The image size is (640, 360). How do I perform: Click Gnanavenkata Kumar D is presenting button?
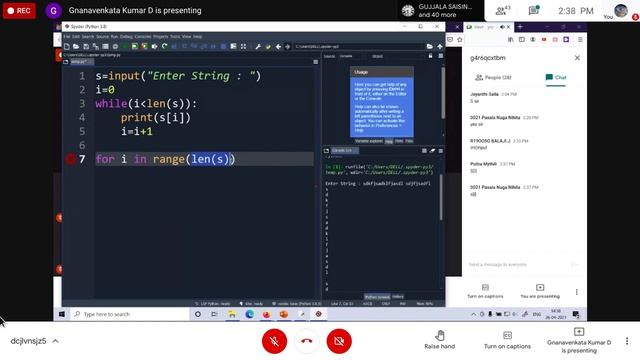(579, 340)
